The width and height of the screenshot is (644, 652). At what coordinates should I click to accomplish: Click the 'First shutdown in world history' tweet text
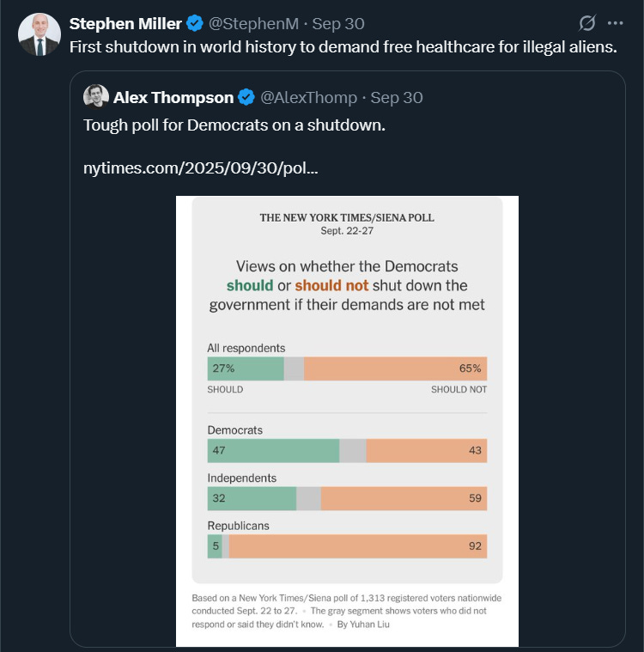click(x=343, y=47)
